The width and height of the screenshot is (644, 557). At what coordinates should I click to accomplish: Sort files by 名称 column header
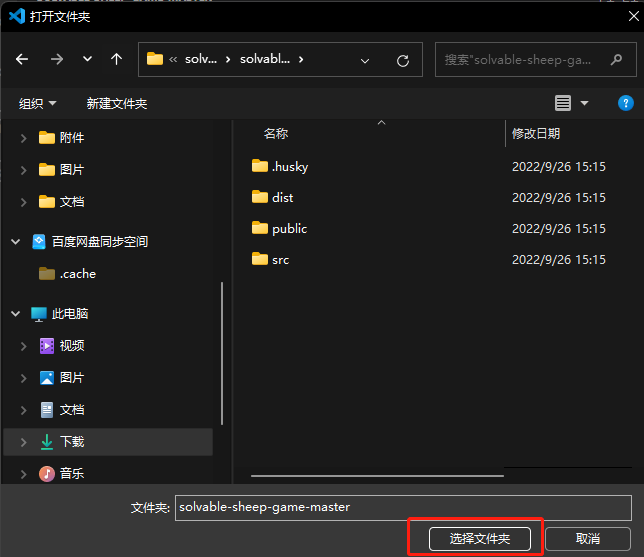[276, 133]
